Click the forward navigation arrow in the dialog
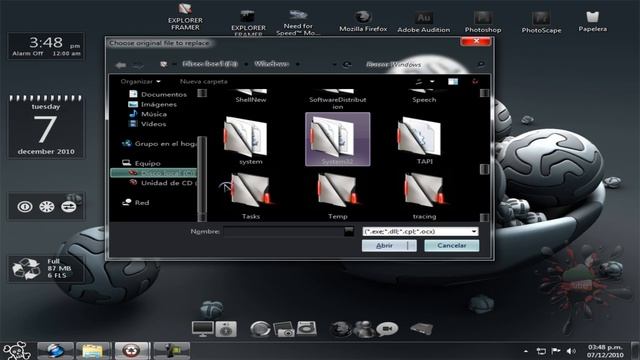Viewport: 640px width, 360px height. [x=138, y=65]
